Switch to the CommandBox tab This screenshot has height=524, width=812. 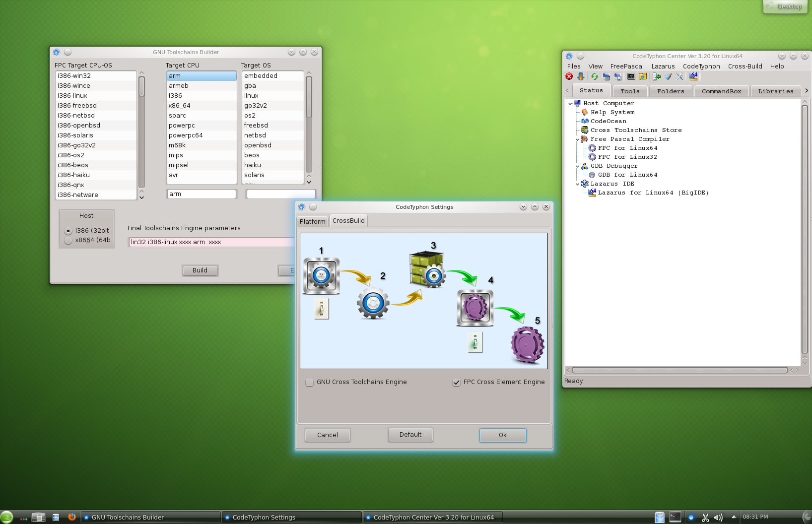721,91
